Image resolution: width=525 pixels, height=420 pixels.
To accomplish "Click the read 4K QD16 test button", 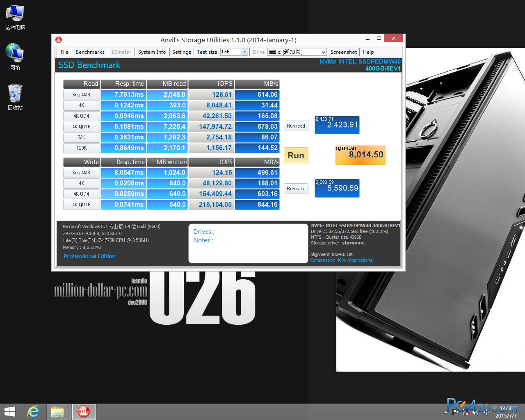I will 81,127.
